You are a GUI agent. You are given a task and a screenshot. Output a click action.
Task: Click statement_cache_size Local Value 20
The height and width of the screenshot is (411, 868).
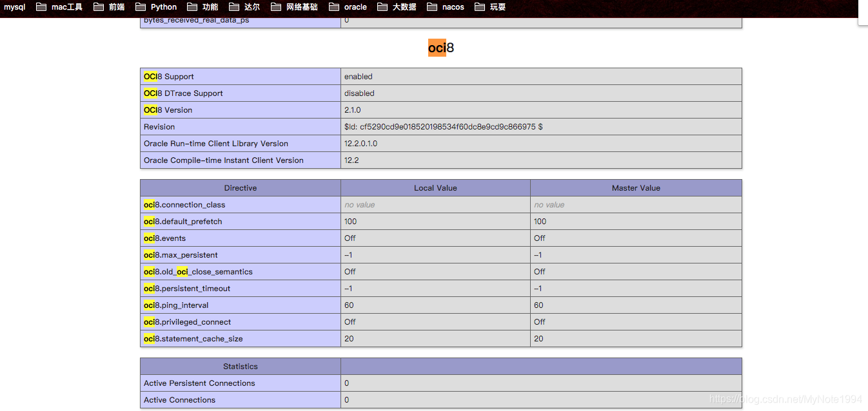click(349, 339)
